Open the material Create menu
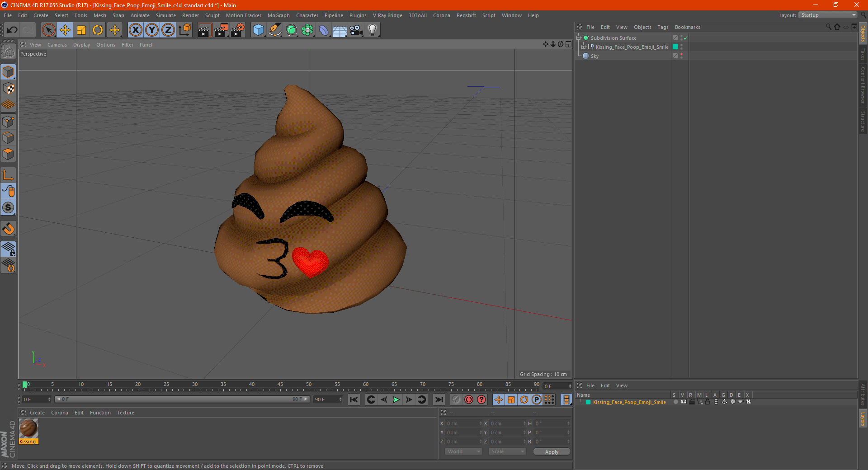 click(37, 413)
